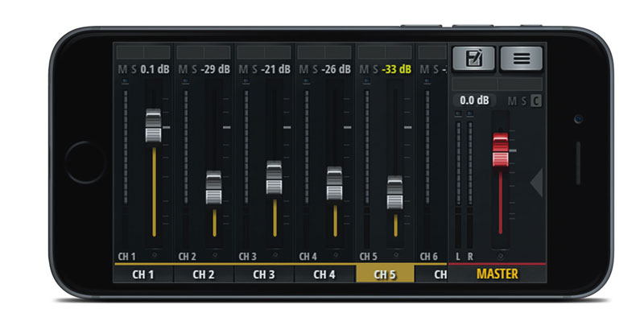
Task: Open the hamburger menu button
Action: pos(522,59)
